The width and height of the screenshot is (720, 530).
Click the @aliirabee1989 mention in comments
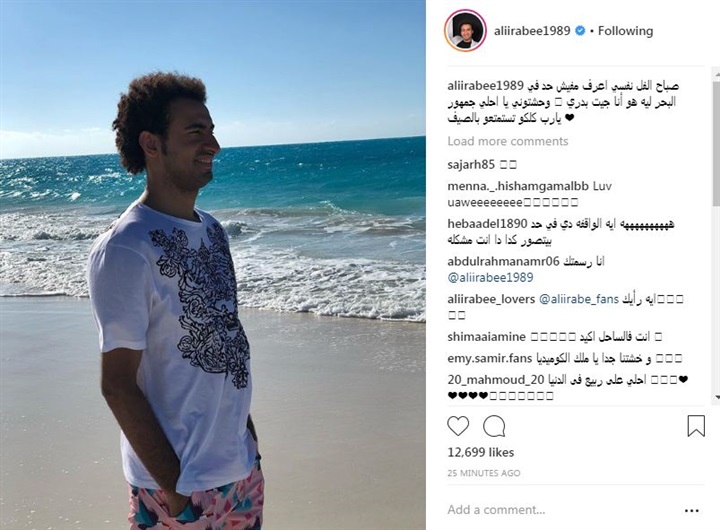(490, 277)
